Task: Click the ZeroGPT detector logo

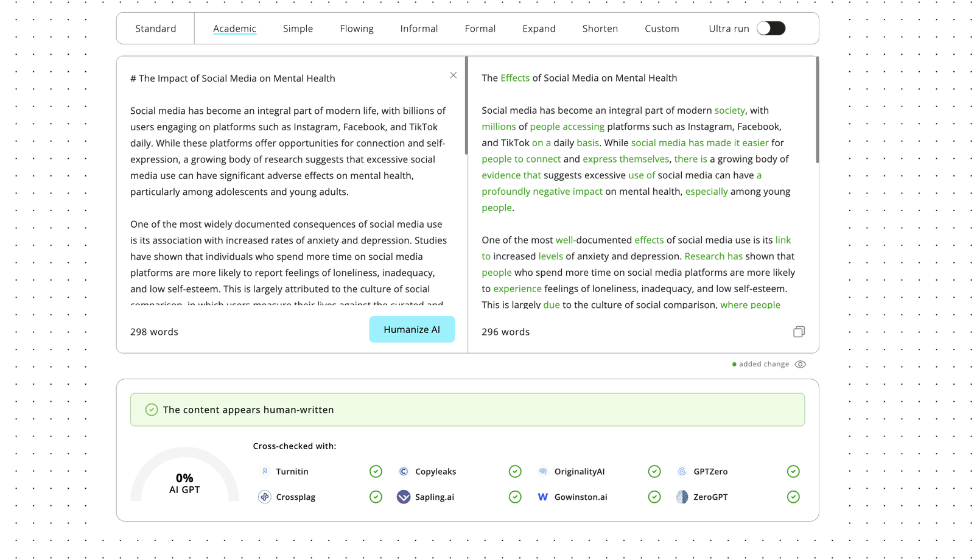Action: tap(682, 497)
